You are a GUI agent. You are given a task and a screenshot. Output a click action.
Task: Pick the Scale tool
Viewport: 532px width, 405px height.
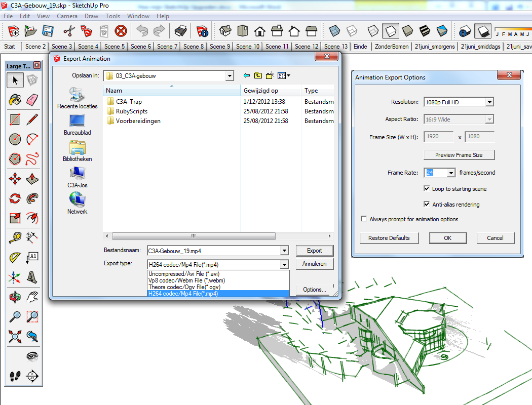point(15,218)
